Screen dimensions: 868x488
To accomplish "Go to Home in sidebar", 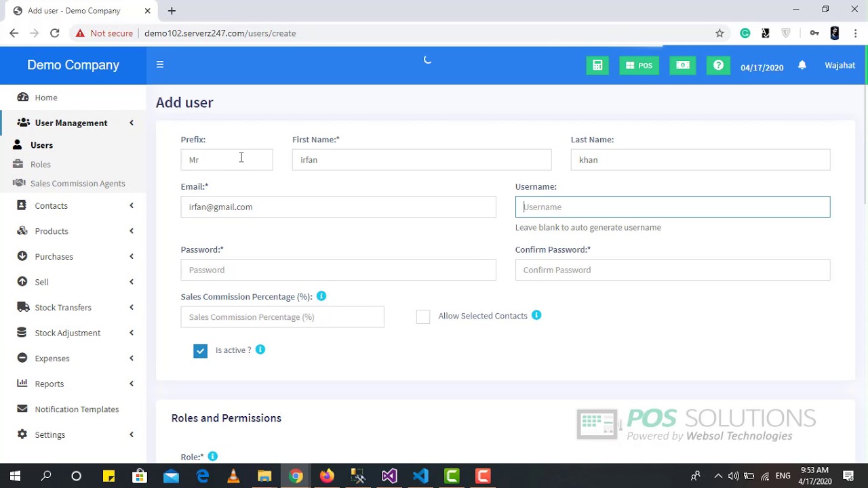I will click(46, 98).
